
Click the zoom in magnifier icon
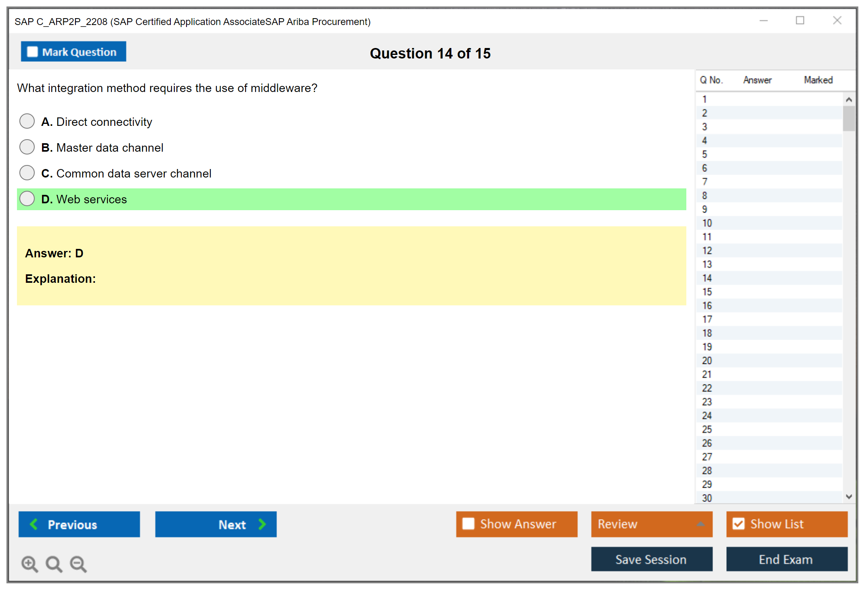click(29, 563)
